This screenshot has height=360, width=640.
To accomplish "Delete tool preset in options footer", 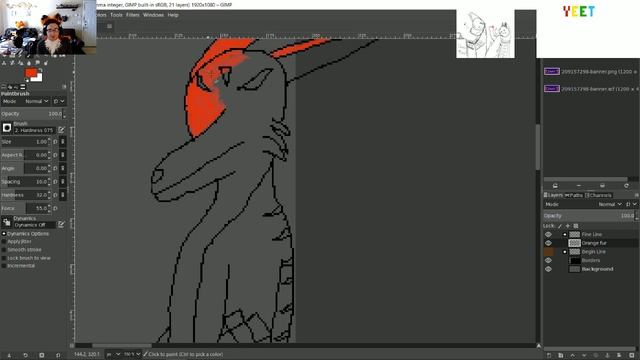I will pos(42,356).
